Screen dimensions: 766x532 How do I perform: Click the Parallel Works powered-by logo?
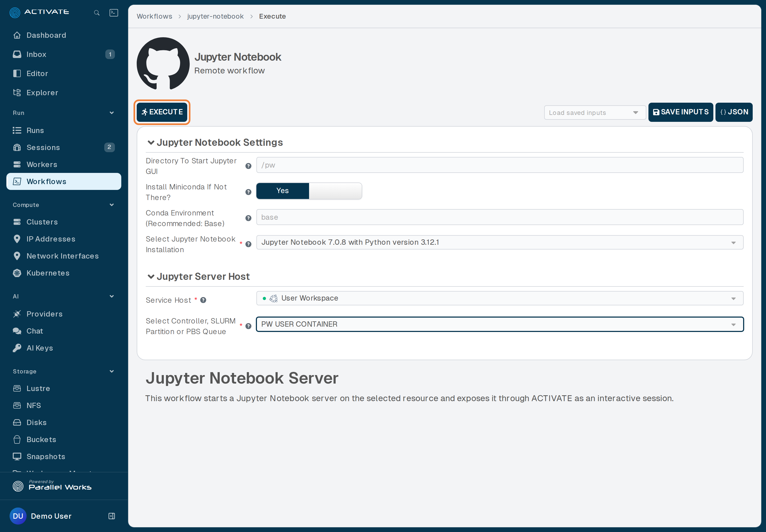point(52,486)
